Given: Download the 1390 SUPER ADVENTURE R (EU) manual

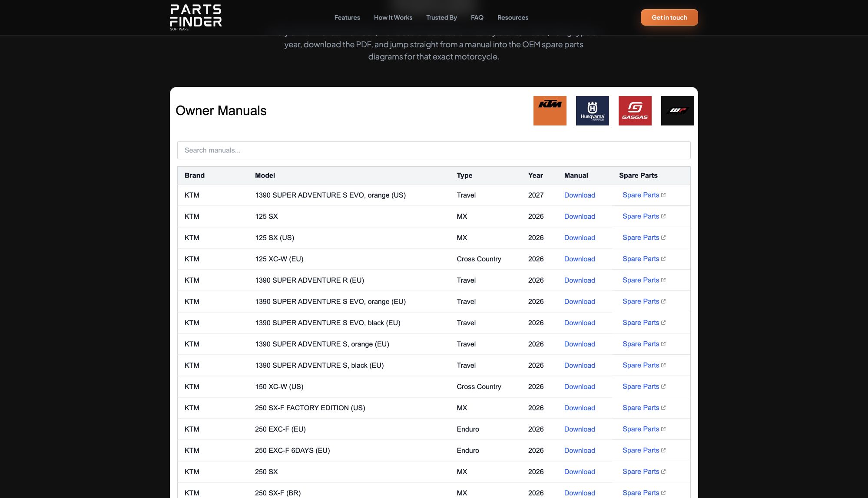Looking at the screenshot, I should coord(580,280).
